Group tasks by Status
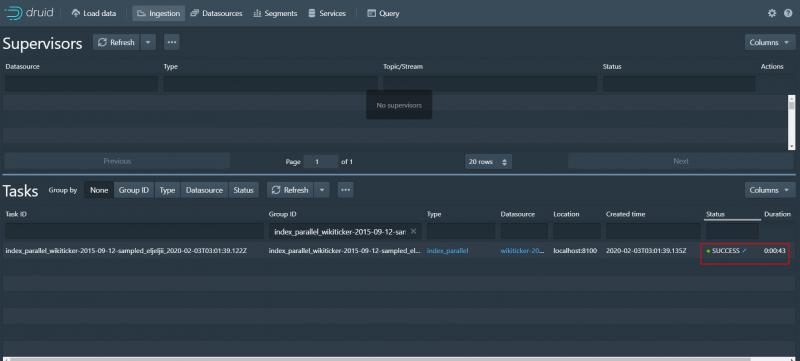This screenshot has height=361, width=800. pyautogui.click(x=243, y=190)
